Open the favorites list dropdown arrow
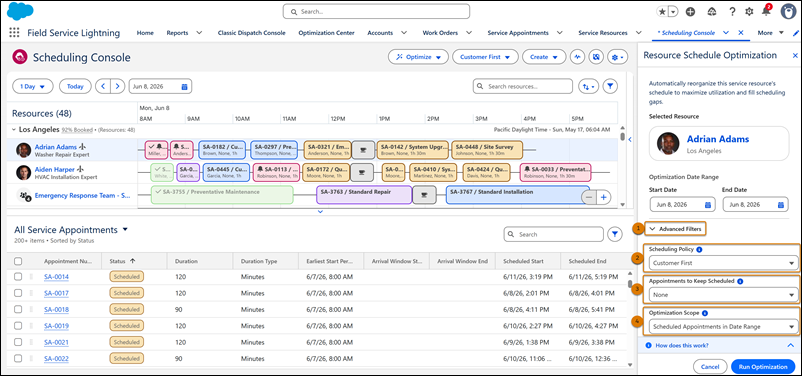Viewport: 802px width, 376px height. (673, 11)
